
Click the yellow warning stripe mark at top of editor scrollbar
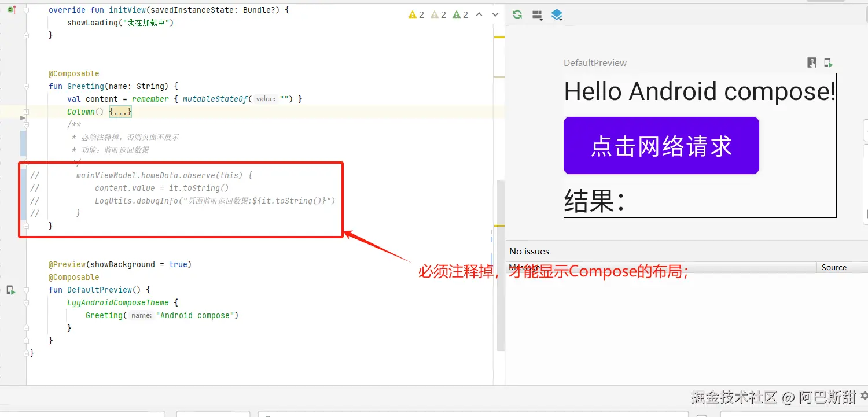(499, 37)
